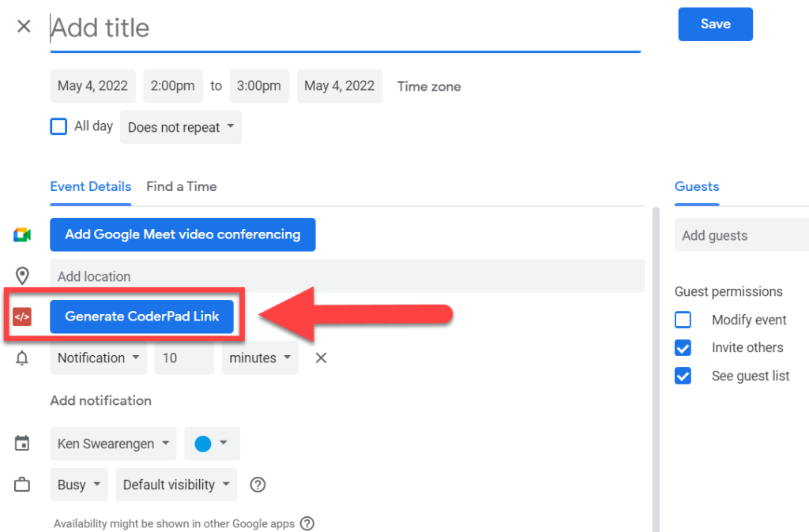The width and height of the screenshot is (809, 532).
Task: Open the Does not repeat dropdown
Action: [180, 126]
